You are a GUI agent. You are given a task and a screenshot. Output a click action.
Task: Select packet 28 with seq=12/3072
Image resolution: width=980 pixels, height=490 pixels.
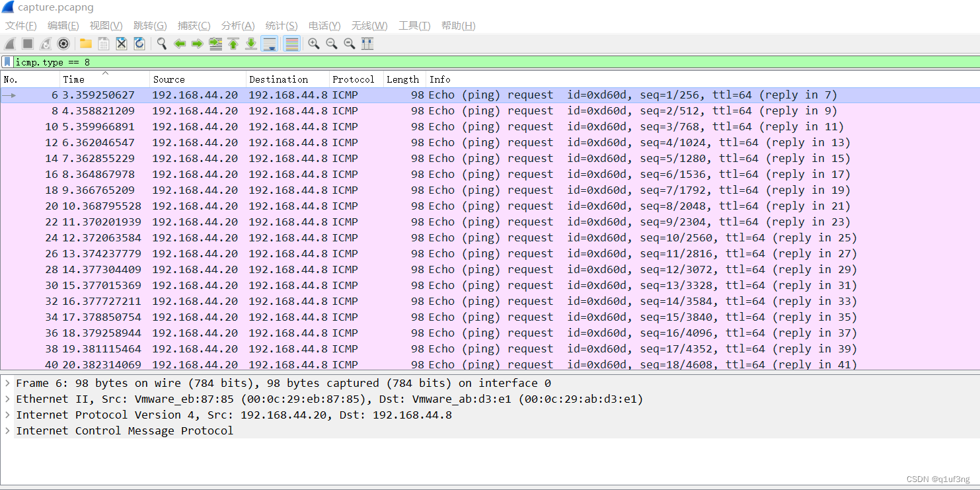point(490,270)
